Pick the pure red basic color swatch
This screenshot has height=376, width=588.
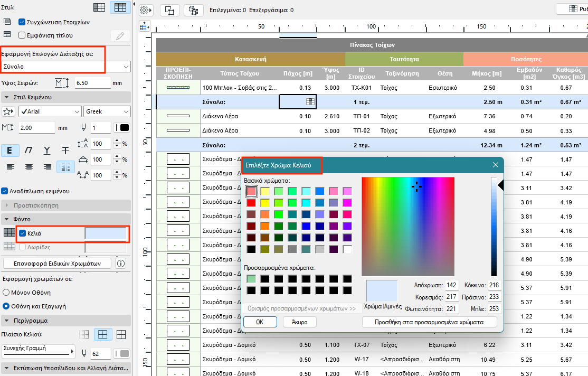point(251,202)
